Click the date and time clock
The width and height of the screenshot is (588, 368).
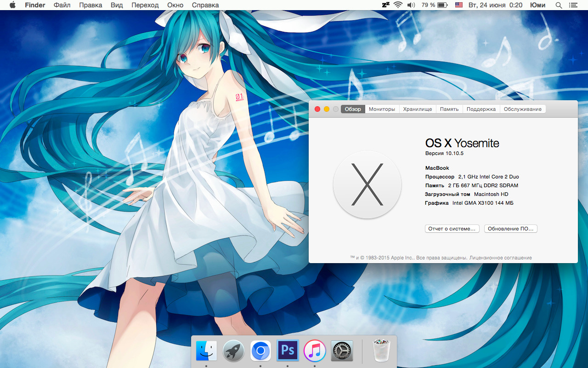tap(495, 5)
